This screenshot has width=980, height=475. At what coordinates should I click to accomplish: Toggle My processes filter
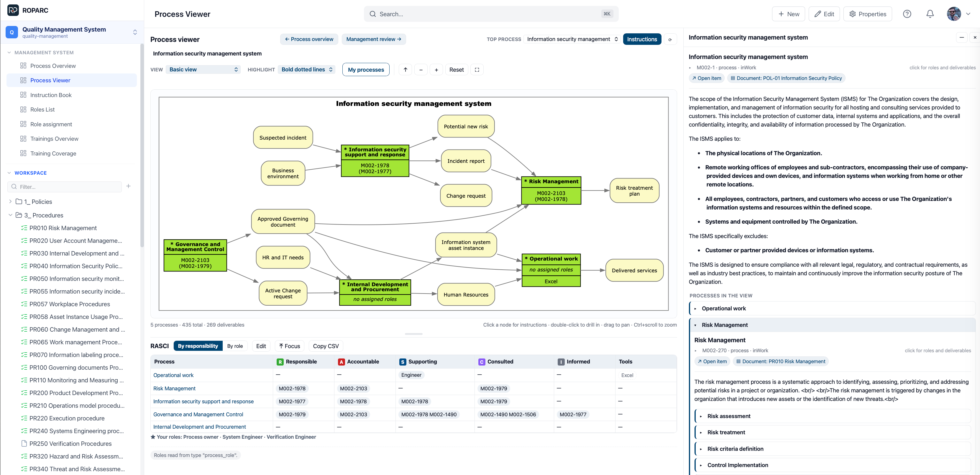[x=366, y=70]
